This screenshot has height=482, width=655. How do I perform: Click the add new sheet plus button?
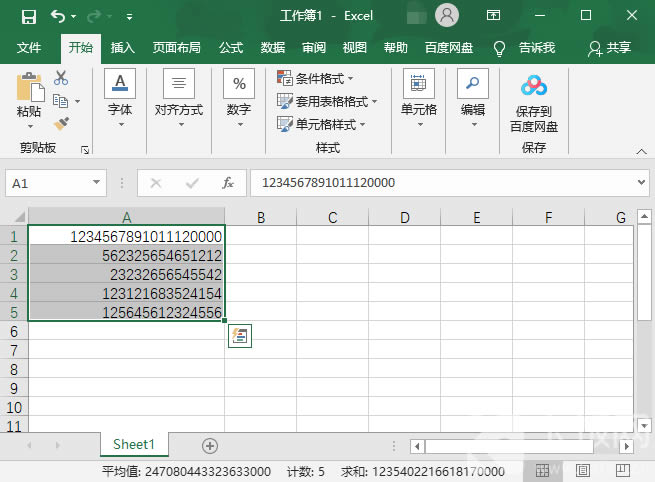tap(210, 445)
